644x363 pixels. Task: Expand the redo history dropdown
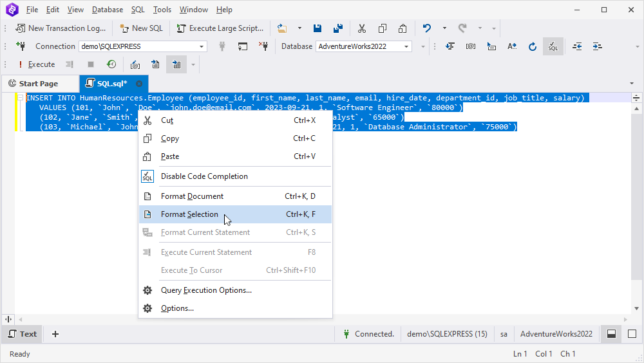480,28
